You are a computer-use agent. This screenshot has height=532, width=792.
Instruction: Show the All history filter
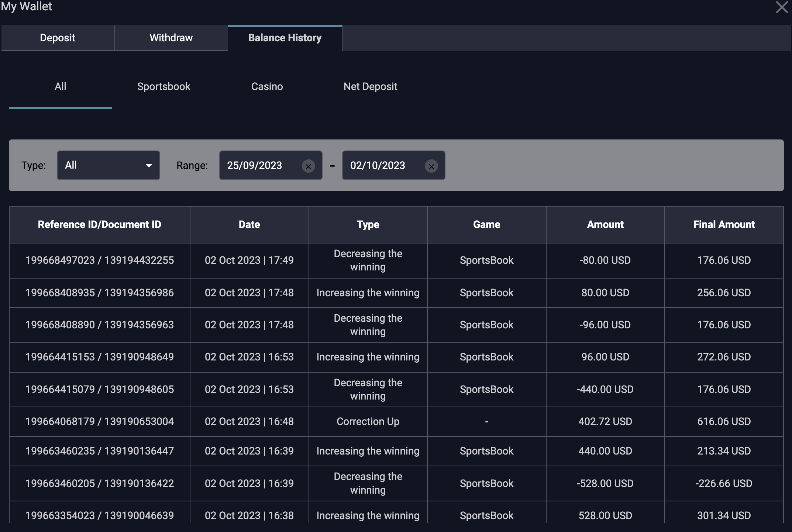coord(61,86)
